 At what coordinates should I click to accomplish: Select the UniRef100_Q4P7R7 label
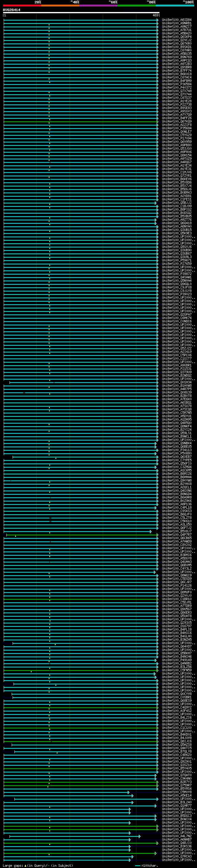176,535
